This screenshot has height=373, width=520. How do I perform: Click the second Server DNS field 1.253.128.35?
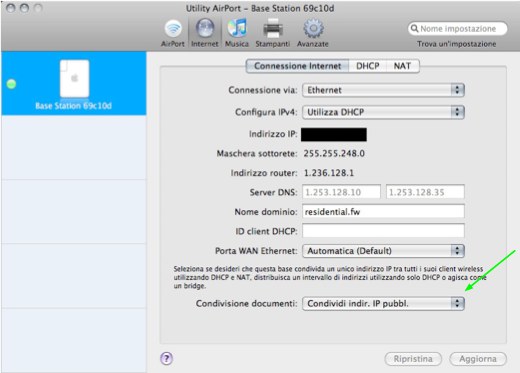pos(425,192)
